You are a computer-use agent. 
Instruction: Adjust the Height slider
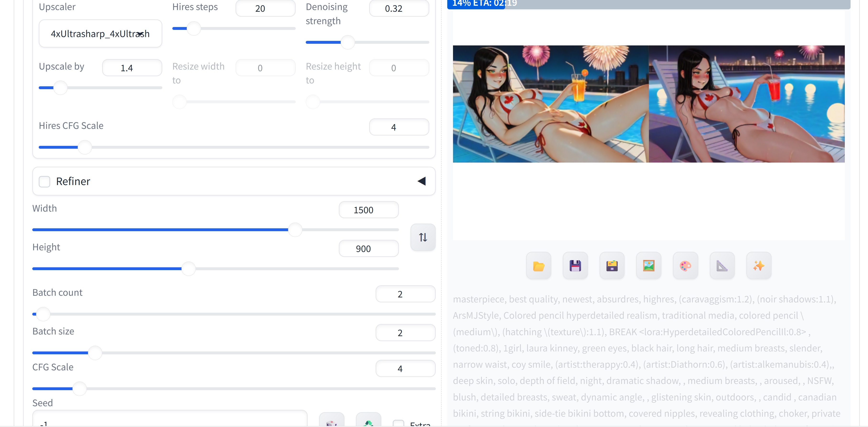coord(216,268)
